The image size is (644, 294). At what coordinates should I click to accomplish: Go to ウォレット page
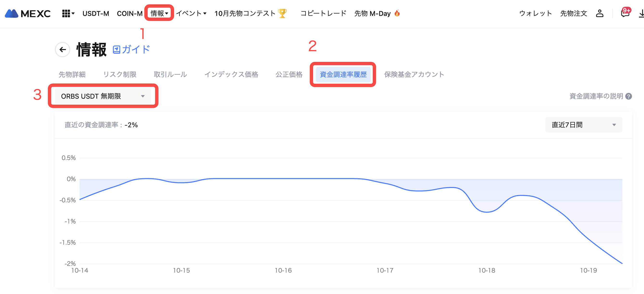click(x=536, y=13)
